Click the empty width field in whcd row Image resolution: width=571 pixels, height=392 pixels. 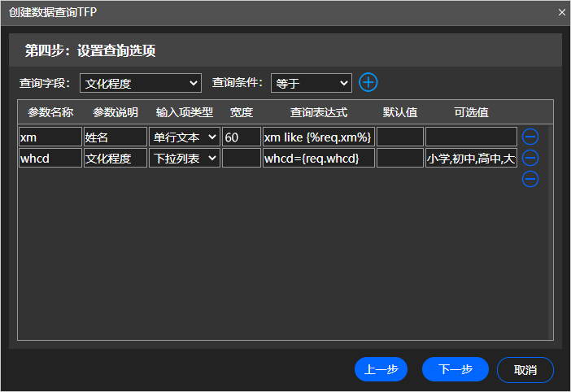(x=241, y=158)
